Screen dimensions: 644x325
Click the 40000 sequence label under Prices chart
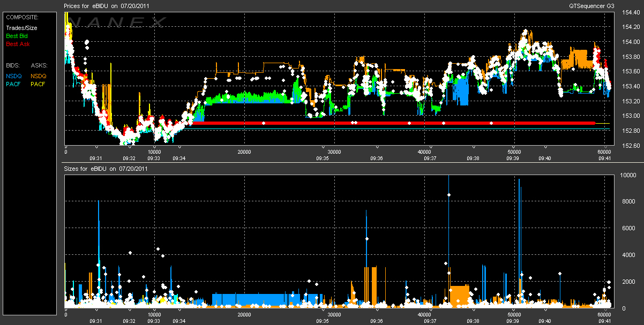tap(424, 152)
